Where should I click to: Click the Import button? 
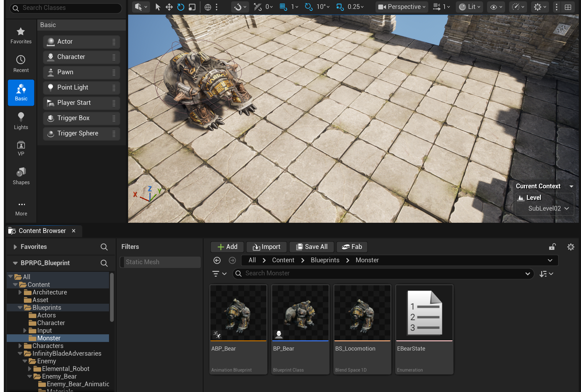(266, 247)
